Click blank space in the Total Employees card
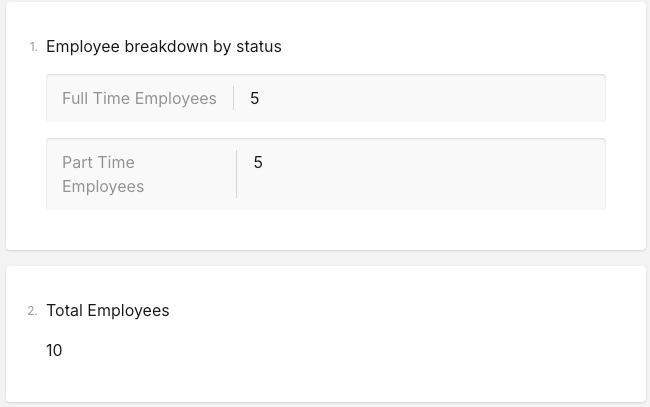This screenshot has height=407, width=650. [x=373, y=348]
